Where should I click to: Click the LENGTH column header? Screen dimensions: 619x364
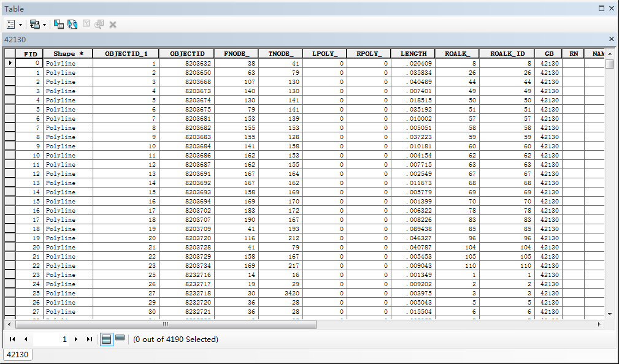coord(413,54)
